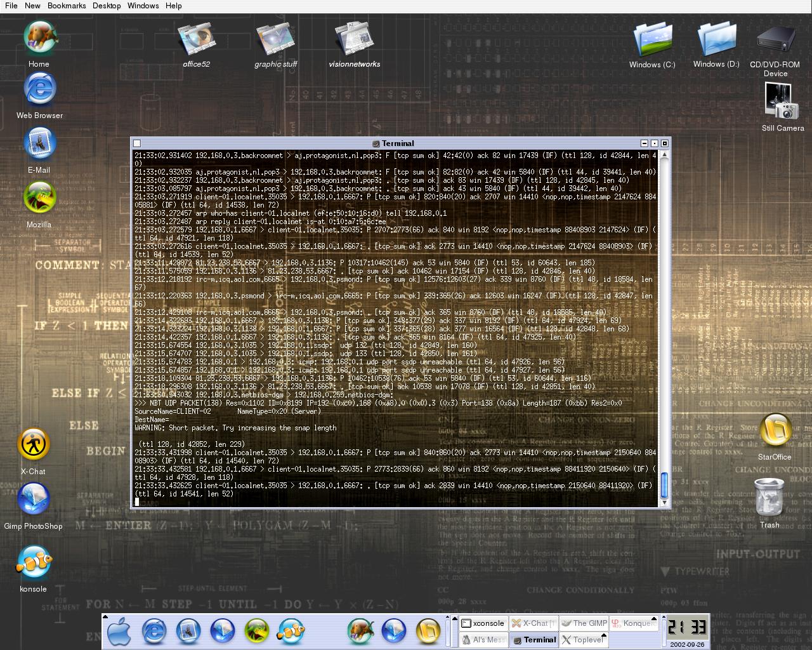Image resolution: width=812 pixels, height=650 pixels.
Task: Open the visionnetworks desktop icon
Action: coord(354,39)
